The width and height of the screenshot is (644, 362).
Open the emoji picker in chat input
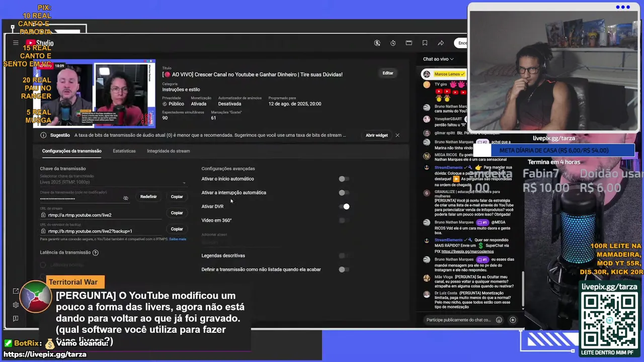(499, 320)
